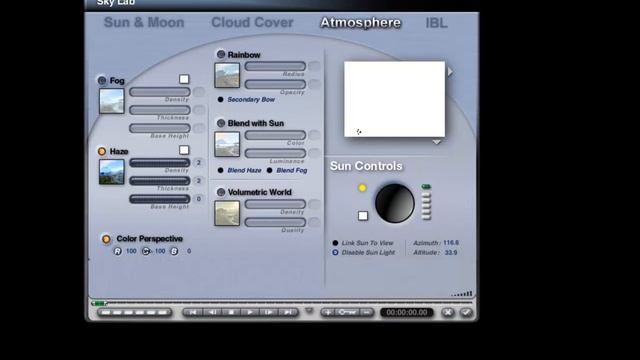640x360 pixels.
Task: Click the Fog preview thumbnail
Action: [112, 101]
